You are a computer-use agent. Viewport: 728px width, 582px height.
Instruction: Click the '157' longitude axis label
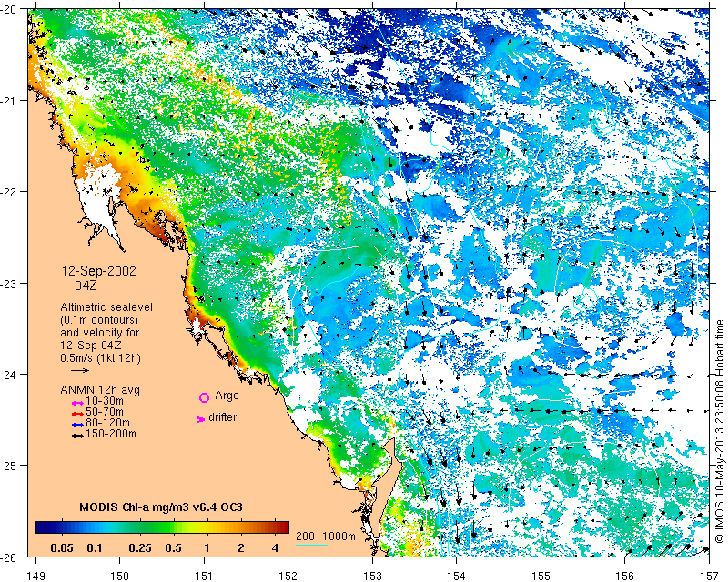click(x=710, y=576)
